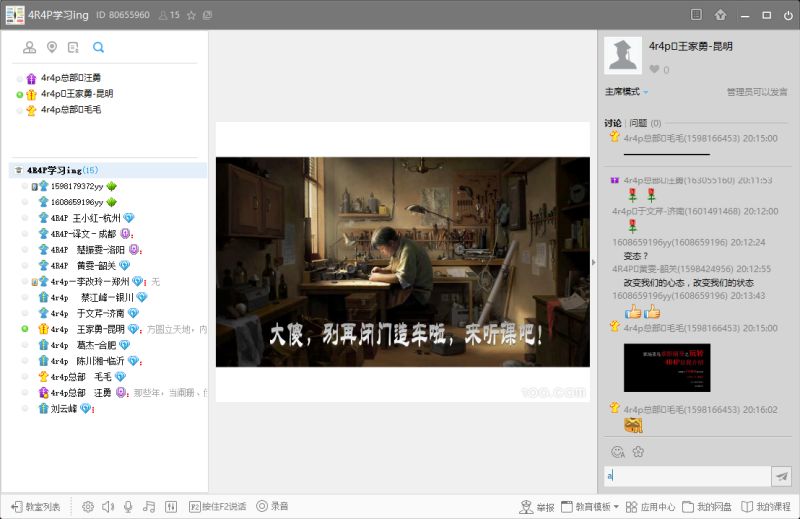Click the music note icon in bottom toolbar
The height and width of the screenshot is (519, 800).
coord(149,506)
